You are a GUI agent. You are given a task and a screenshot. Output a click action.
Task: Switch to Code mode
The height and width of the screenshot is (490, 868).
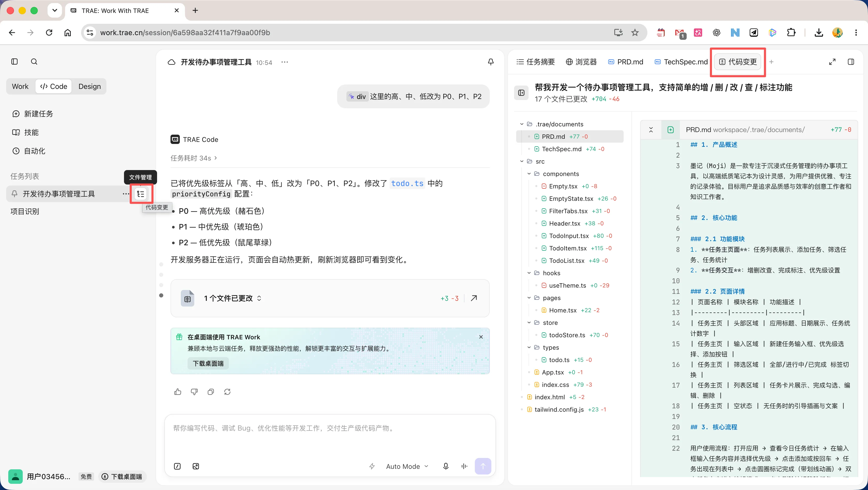point(54,87)
